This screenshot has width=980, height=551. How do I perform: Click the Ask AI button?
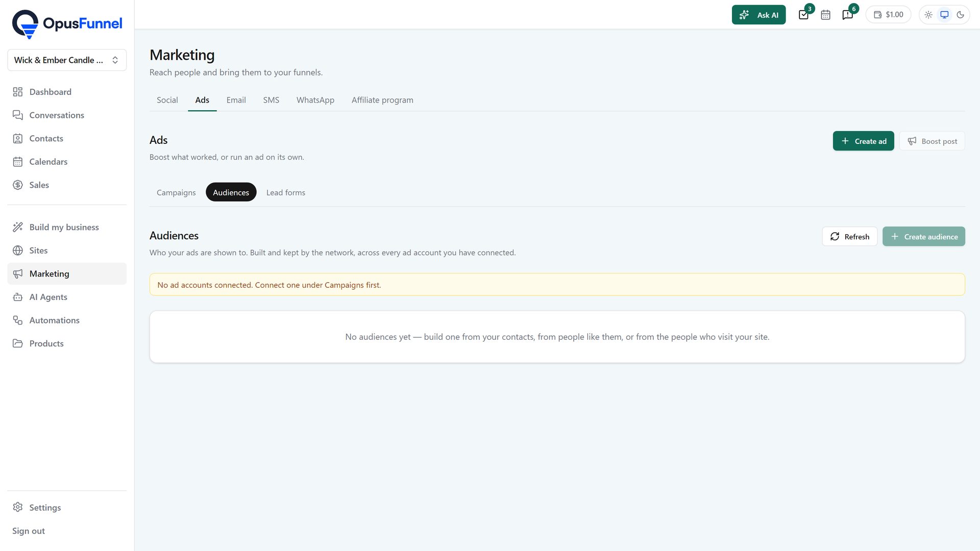tap(758, 15)
